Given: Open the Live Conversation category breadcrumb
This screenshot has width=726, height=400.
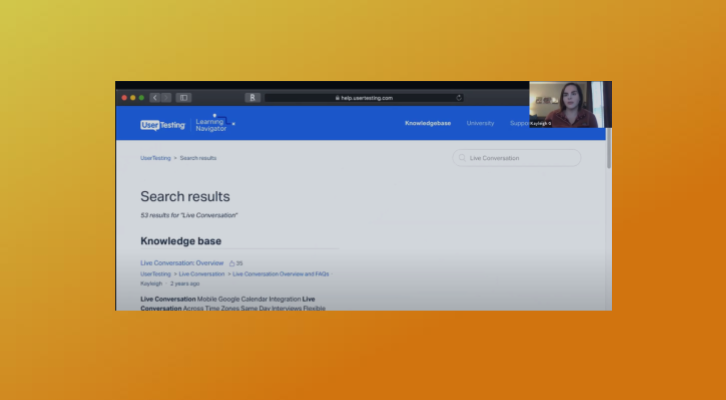Looking at the screenshot, I should pyautogui.click(x=201, y=274).
